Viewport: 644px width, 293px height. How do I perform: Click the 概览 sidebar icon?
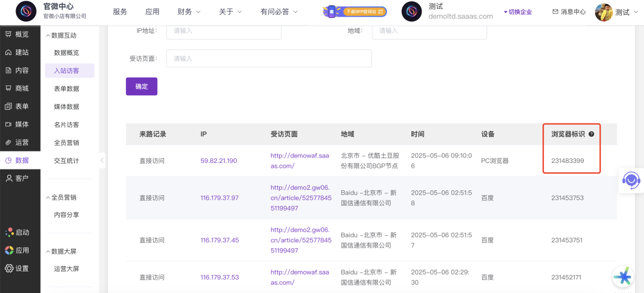(x=9, y=35)
